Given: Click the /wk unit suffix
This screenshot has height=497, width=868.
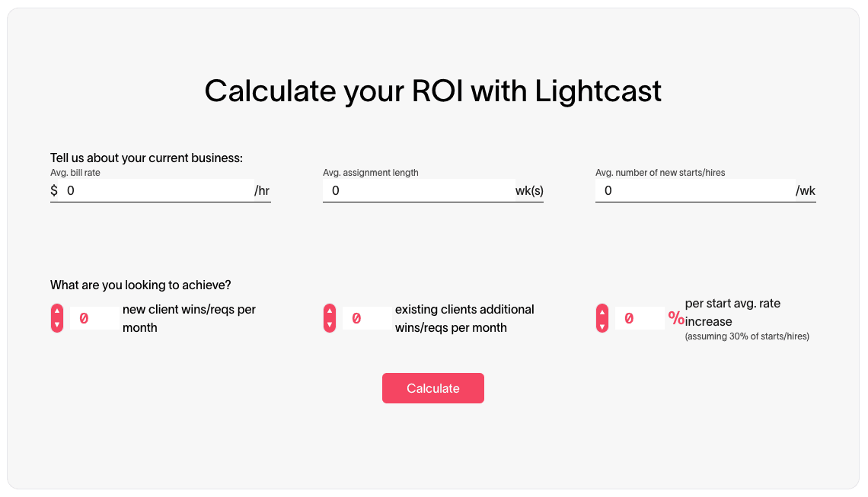Looking at the screenshot, I should (806, 190).
